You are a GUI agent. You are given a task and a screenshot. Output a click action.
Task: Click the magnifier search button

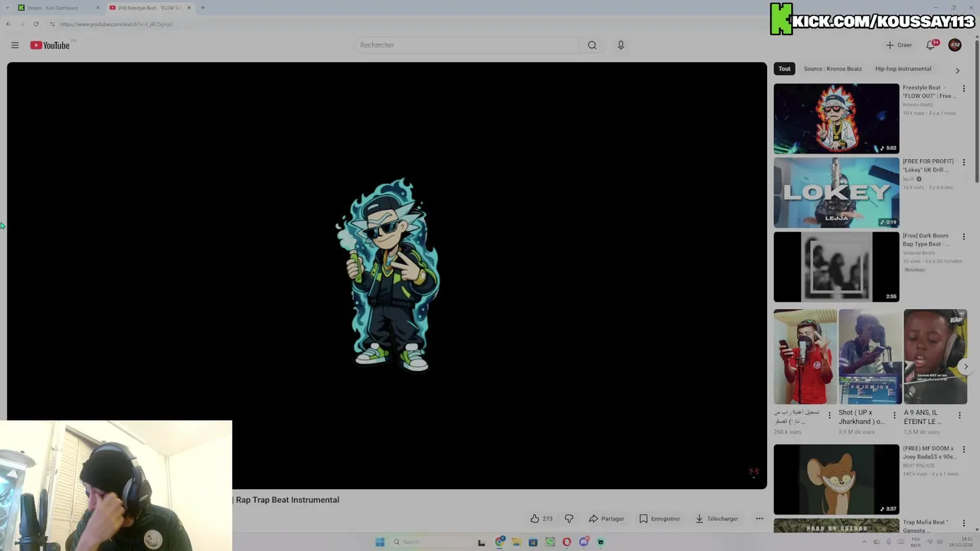pos(592,45)
